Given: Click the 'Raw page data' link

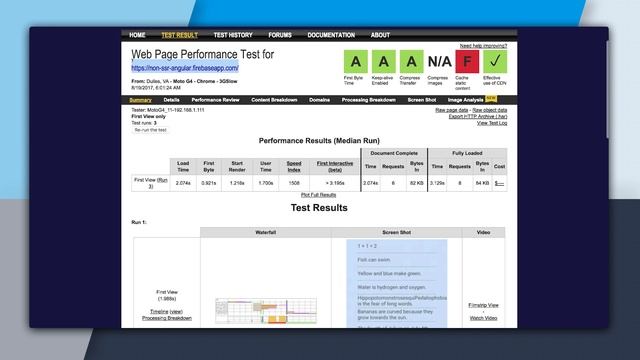Looking at the screenshot, I should coord(451,110).
